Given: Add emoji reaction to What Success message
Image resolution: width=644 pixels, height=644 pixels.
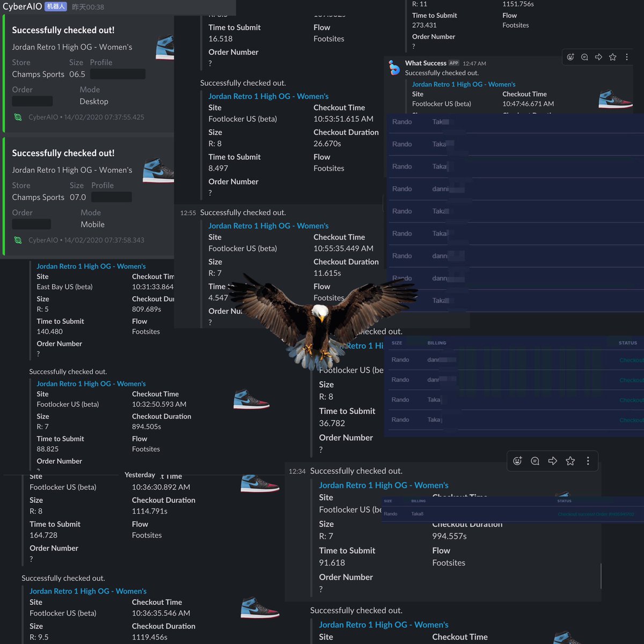Looking at the screenshot, I should coord(570,57).
